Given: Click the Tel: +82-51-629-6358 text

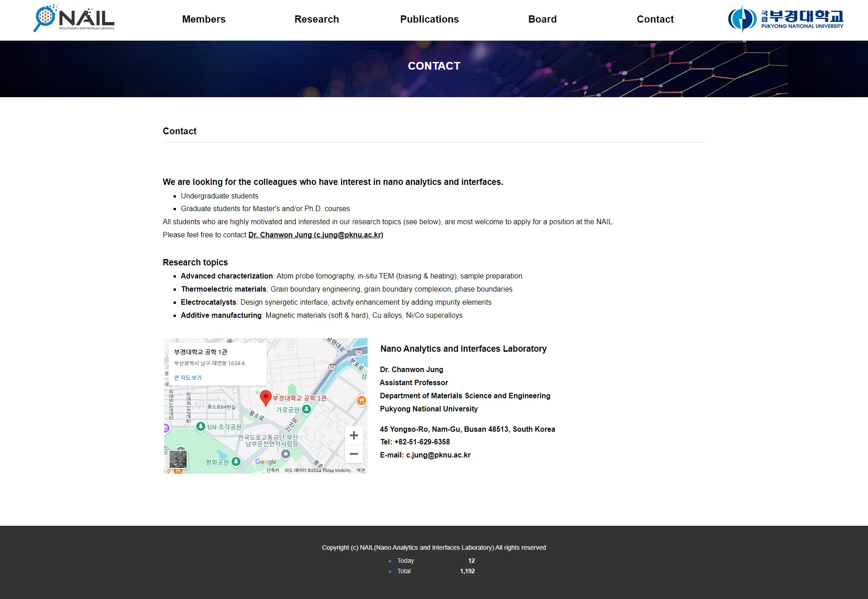Looking at the screenshot, I should pos(415,442).
